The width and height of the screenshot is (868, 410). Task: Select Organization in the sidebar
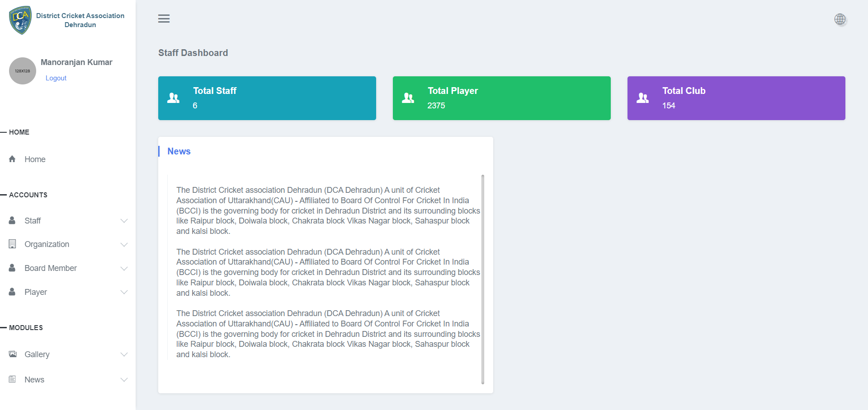[x=47, y=244]
